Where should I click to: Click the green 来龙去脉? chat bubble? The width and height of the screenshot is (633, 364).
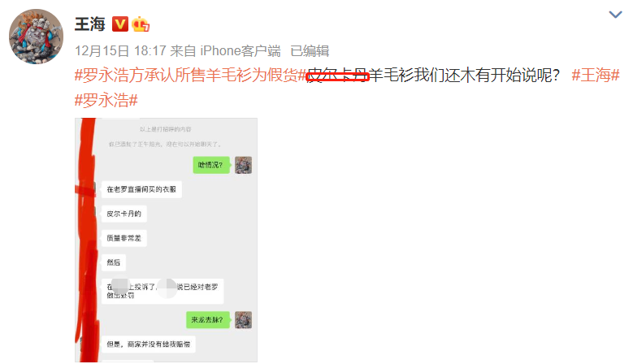[207, 319]
